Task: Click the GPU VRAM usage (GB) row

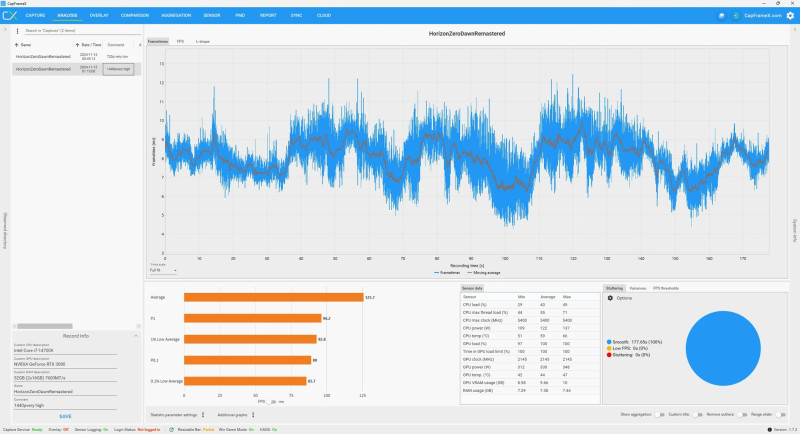Action: (x=530, y=382)
